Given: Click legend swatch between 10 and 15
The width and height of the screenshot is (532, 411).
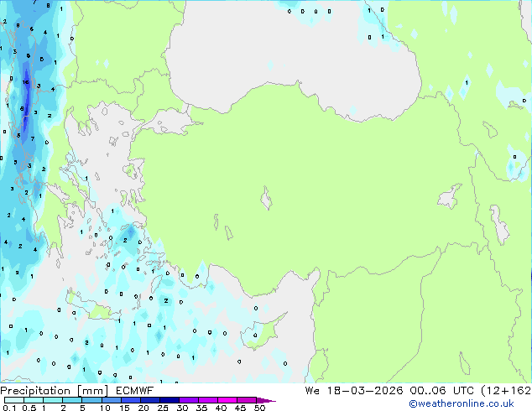Looking at the screenshot, I should (112, 400).
